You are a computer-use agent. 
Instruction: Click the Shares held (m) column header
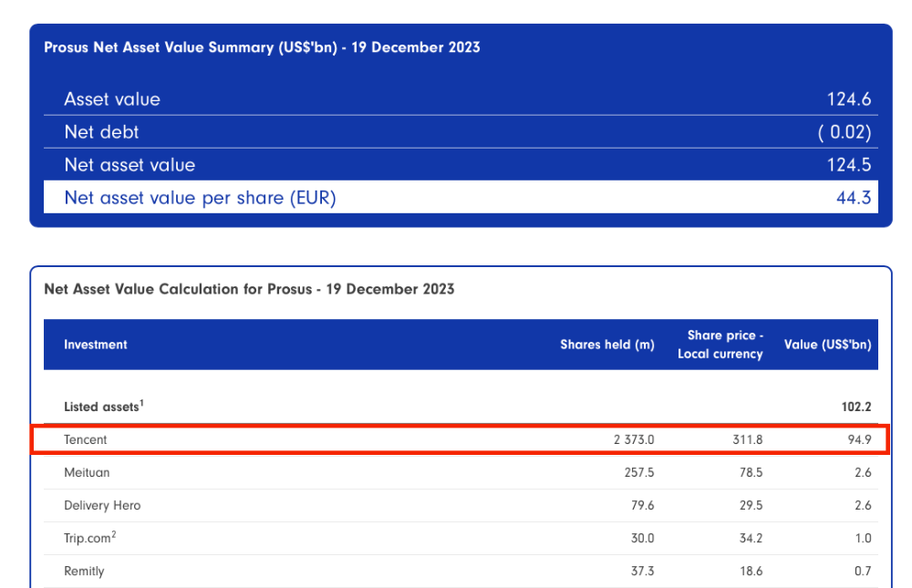[x=606, y=345]
